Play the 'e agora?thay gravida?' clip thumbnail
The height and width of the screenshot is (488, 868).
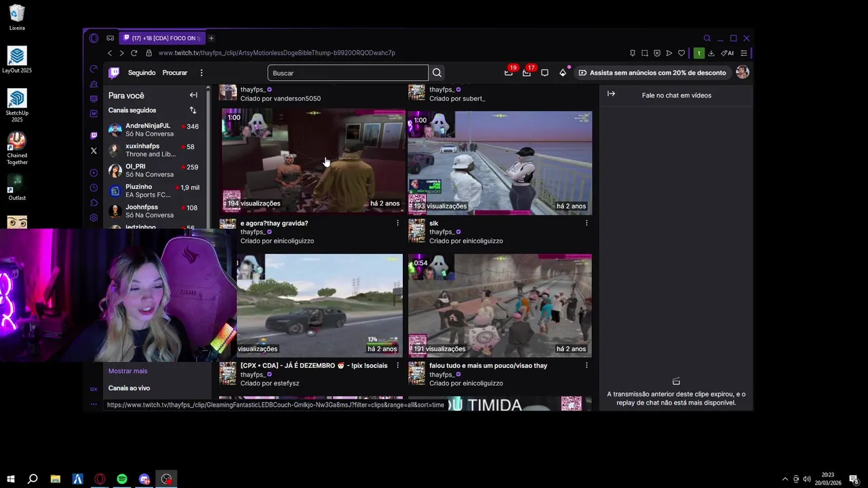coord(313,161)
